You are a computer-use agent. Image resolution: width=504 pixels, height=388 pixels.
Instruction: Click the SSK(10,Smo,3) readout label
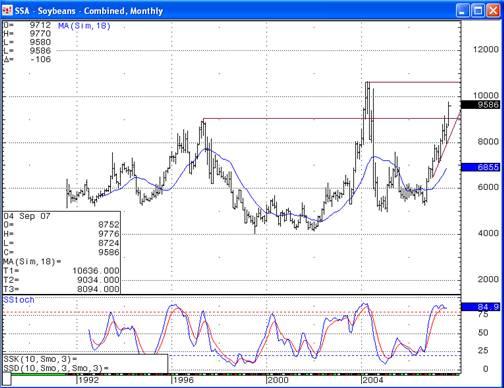click(40, 359)
